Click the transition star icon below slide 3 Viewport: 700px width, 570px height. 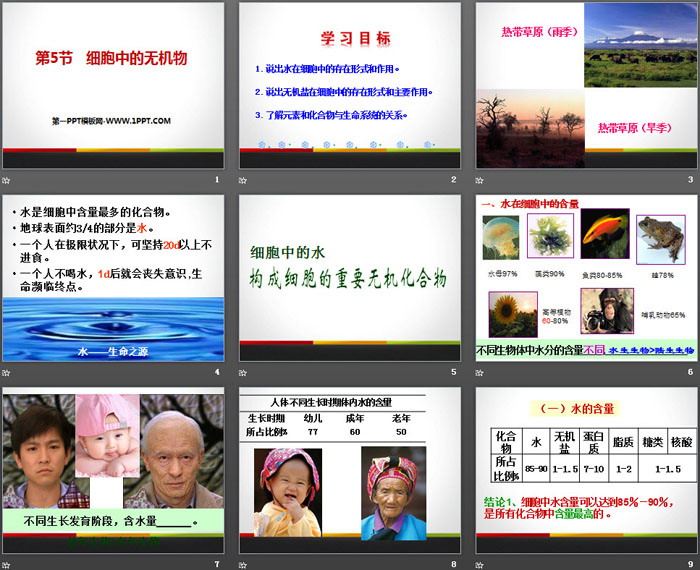[480, 180]
